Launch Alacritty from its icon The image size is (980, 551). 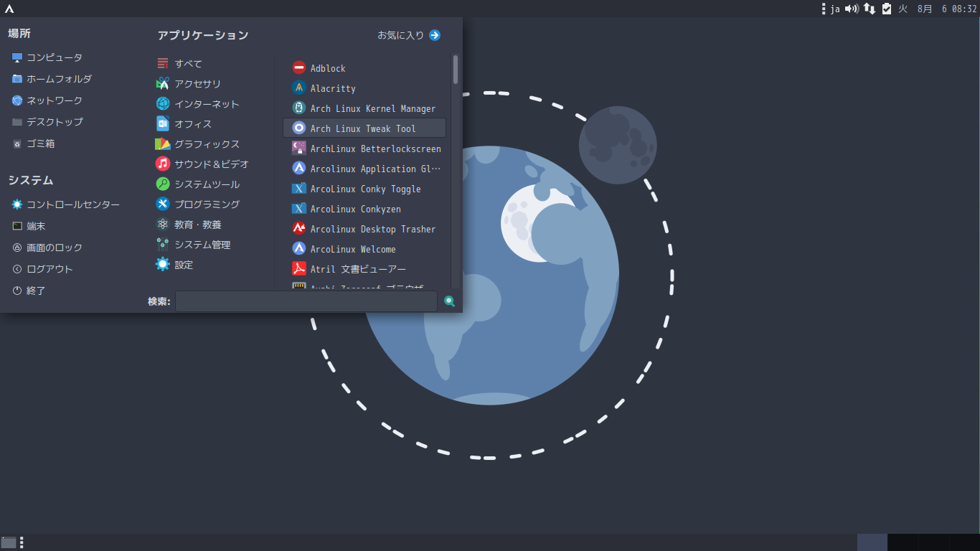click(299, 88)
